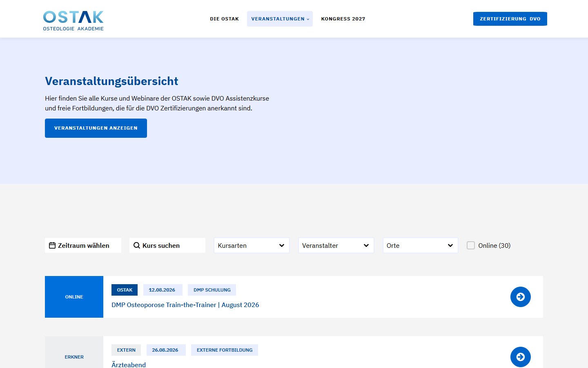
Task: Expand the Veranstalter dropdown
Action: tap(336, 245)
